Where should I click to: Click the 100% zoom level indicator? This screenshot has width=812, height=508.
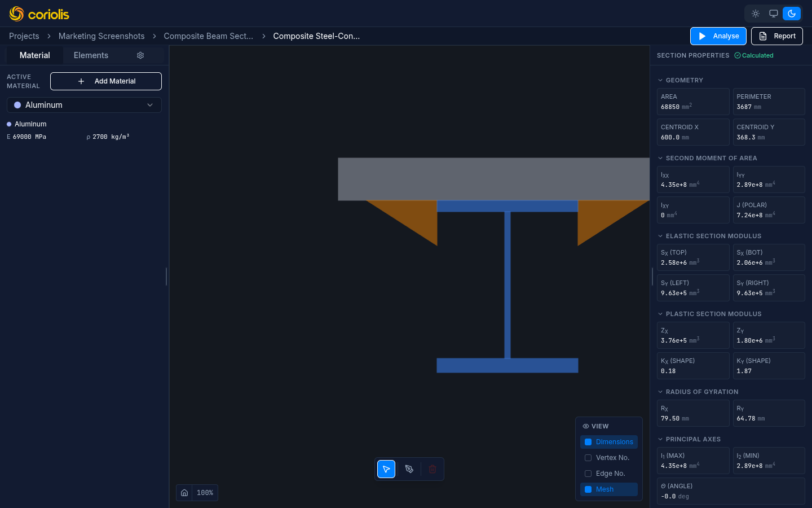point(205,493)
